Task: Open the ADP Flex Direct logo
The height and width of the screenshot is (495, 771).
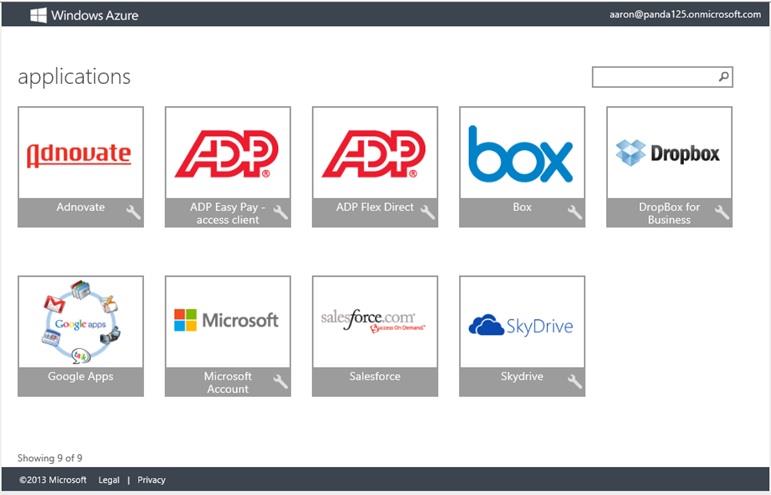Action: click(x=375, y=153)
